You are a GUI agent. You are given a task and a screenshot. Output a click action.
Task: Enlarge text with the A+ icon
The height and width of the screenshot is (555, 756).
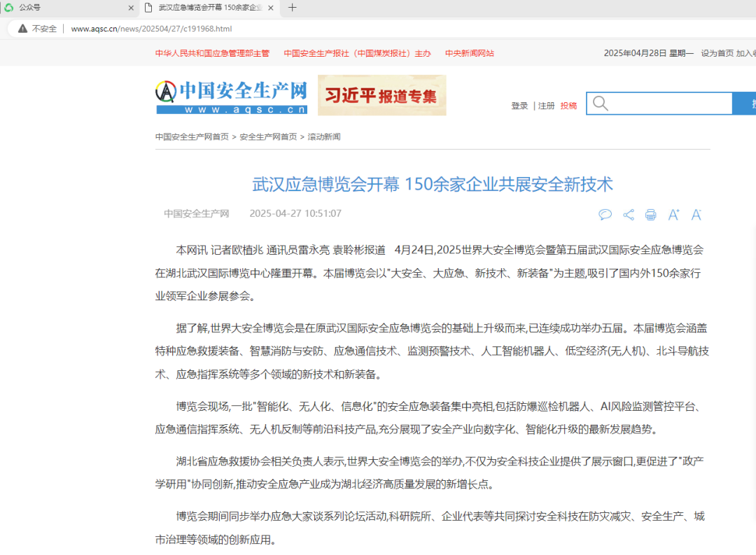click(673, 215)
